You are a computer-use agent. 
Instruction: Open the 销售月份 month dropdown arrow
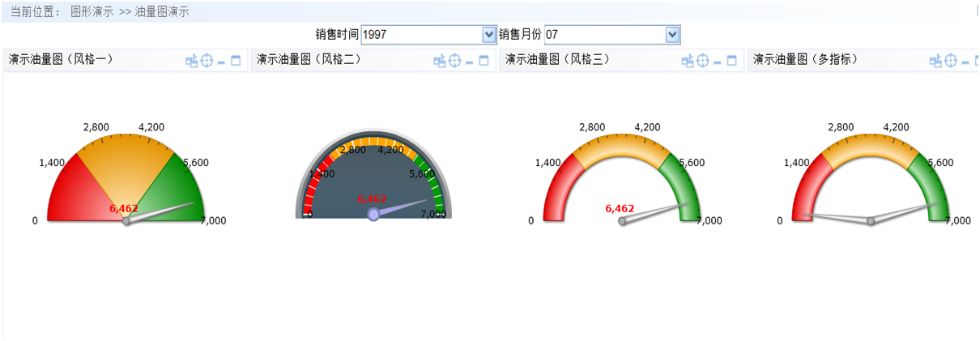(x=671, y=35)
